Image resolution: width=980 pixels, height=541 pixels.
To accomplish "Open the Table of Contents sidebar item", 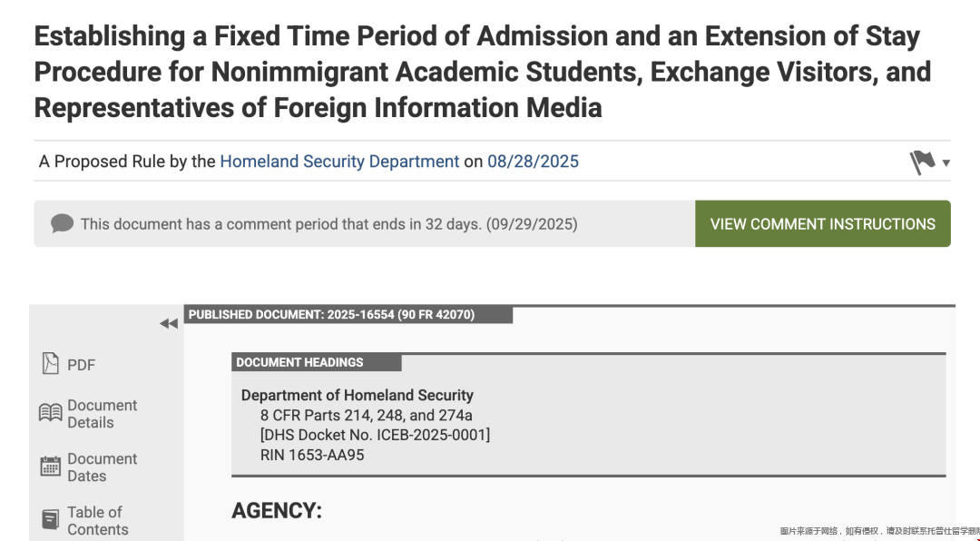I will (97, 521).
